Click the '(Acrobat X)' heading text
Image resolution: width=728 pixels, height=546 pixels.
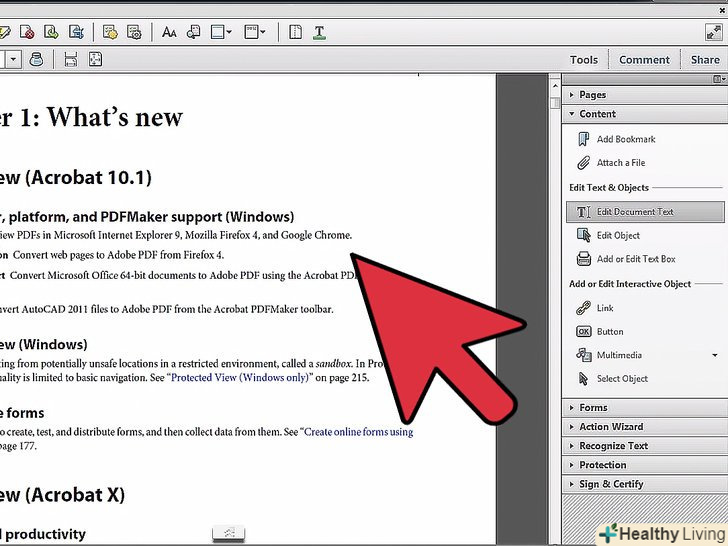click(75, 495)
